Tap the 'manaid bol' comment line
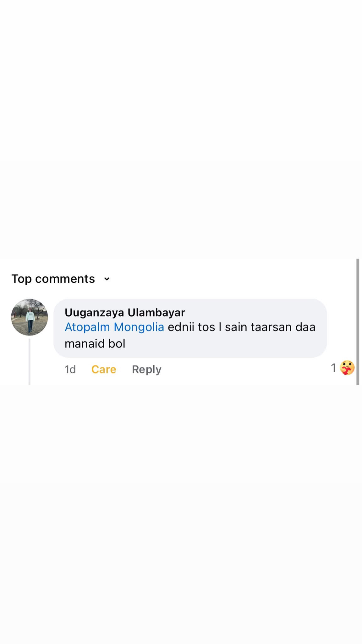This screenshot has height=644, width=362. [x=95, y=344]
